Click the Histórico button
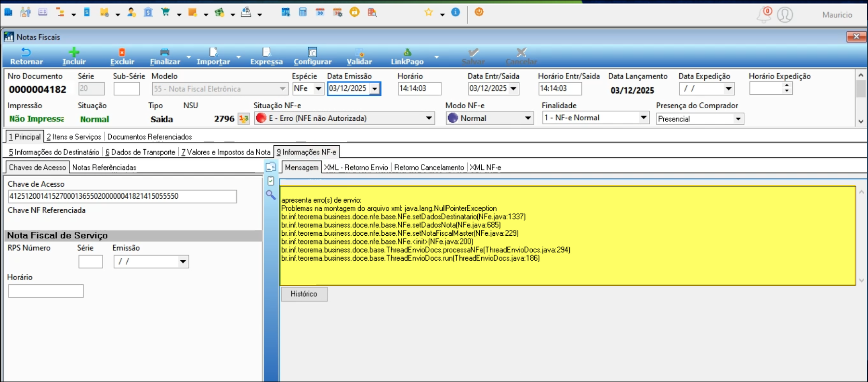This screenshot has width=868, height=382. 304,294
